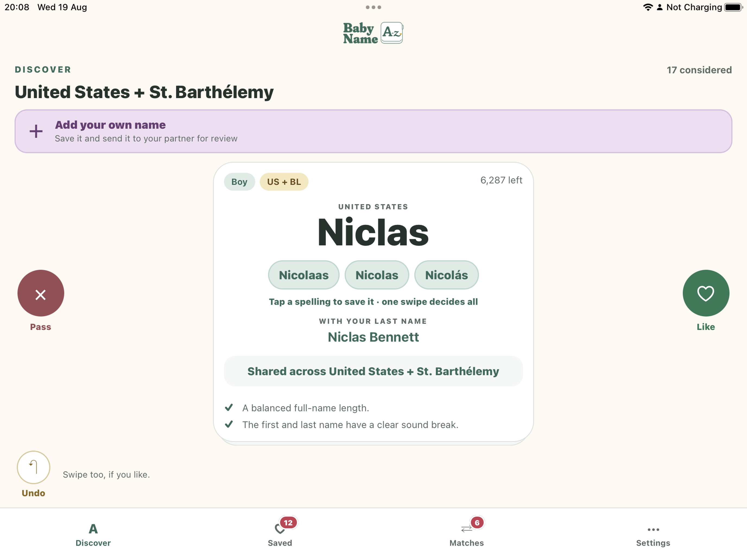Save the Nicolas spelling
This screenshot has width=747, height=560.
coord(376,275)
